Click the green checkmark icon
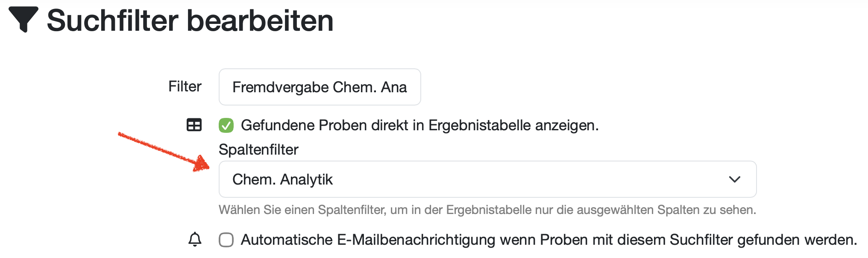Image resolution: width=868 pixels, height=258 pixels. 226,126
